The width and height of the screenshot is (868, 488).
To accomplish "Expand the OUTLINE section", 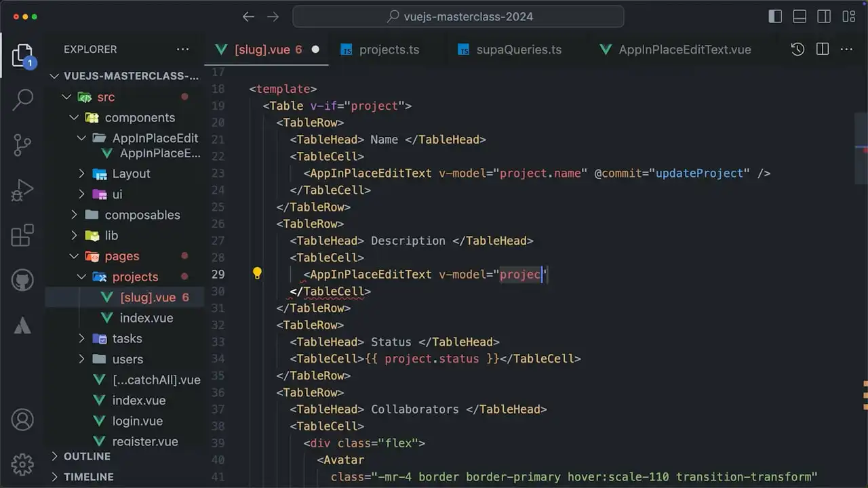I will click(125, 457).
